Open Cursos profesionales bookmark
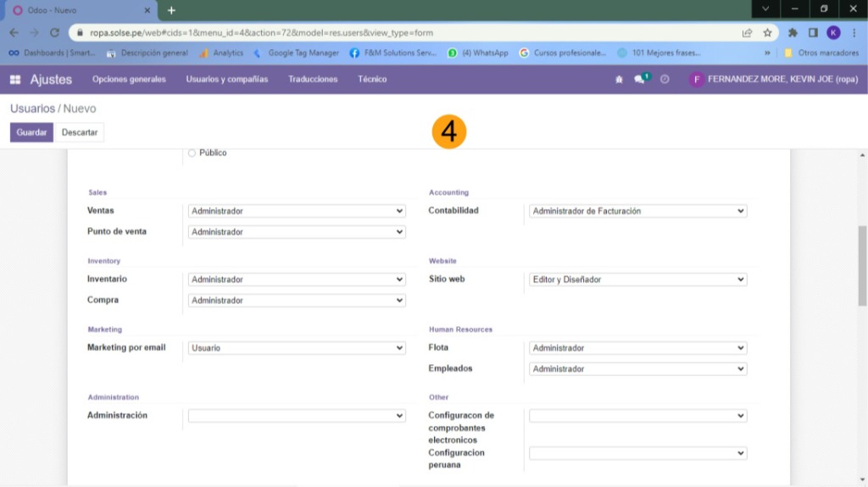Image resolution: width=868 pixels, height=487 pixels. tap(563, 53)
